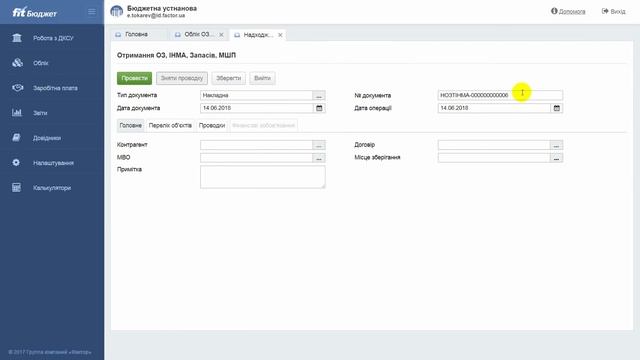Focus the Тип документа field
The width and height of the screenshot is (640, 360).
[257, 96]
